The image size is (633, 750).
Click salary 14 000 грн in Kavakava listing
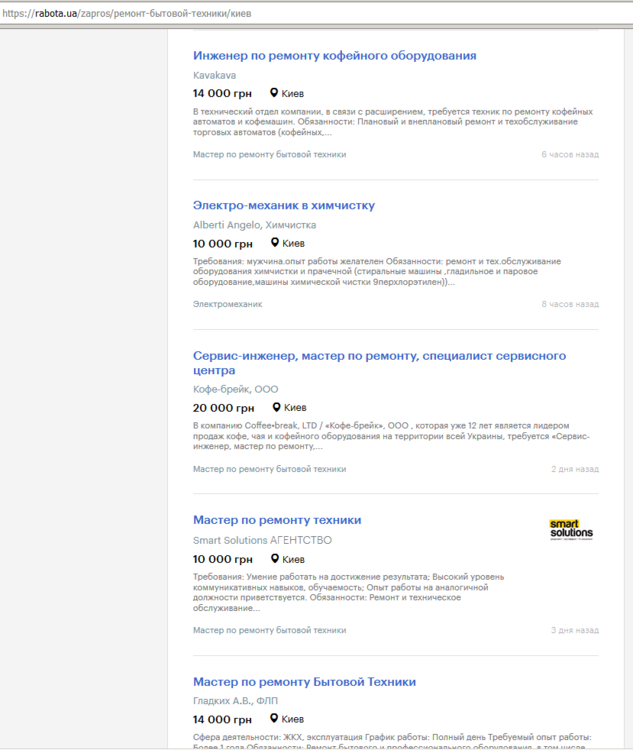pos(222,93)
